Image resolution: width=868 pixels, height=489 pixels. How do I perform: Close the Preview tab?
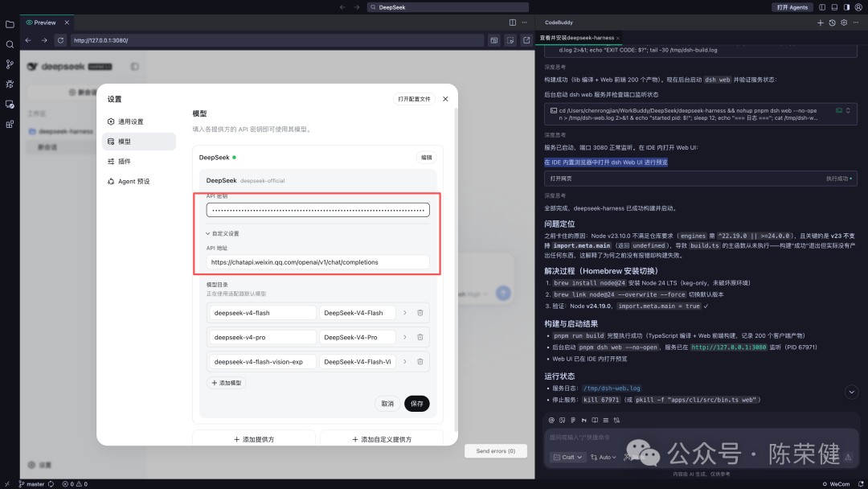coord(67,23)
